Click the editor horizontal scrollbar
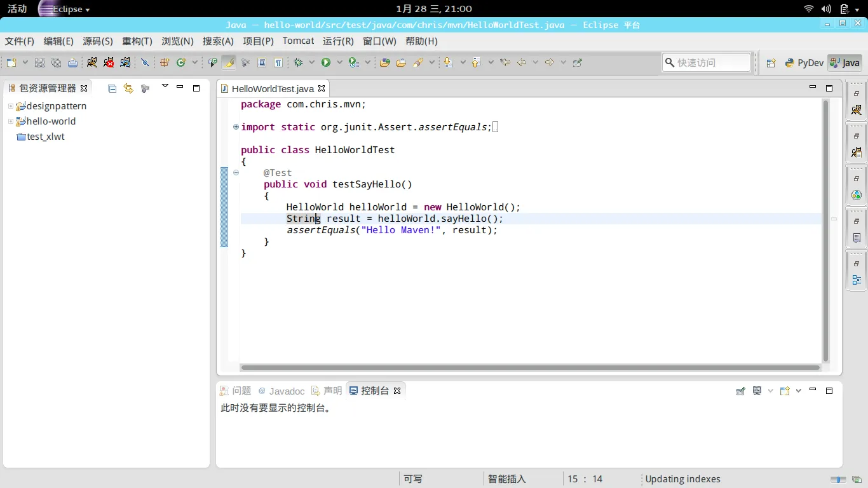 531,367
